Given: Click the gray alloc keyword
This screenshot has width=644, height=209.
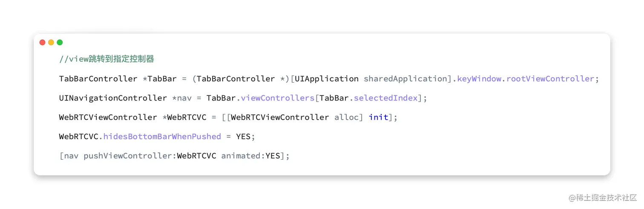Looking at the screenshot, I should [x=347, y=117].
